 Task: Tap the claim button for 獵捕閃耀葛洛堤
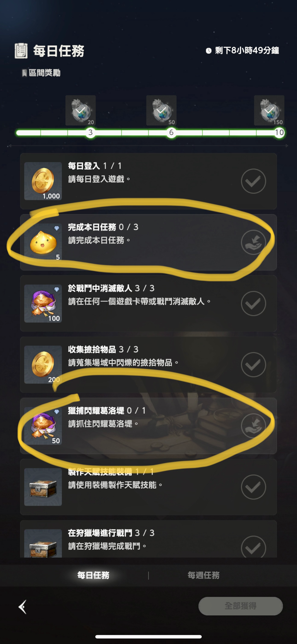(253, 426)
